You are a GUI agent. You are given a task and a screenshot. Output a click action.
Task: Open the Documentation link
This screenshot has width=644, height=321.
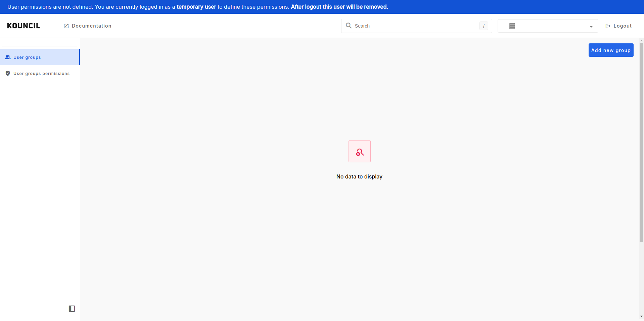[91, 26]
